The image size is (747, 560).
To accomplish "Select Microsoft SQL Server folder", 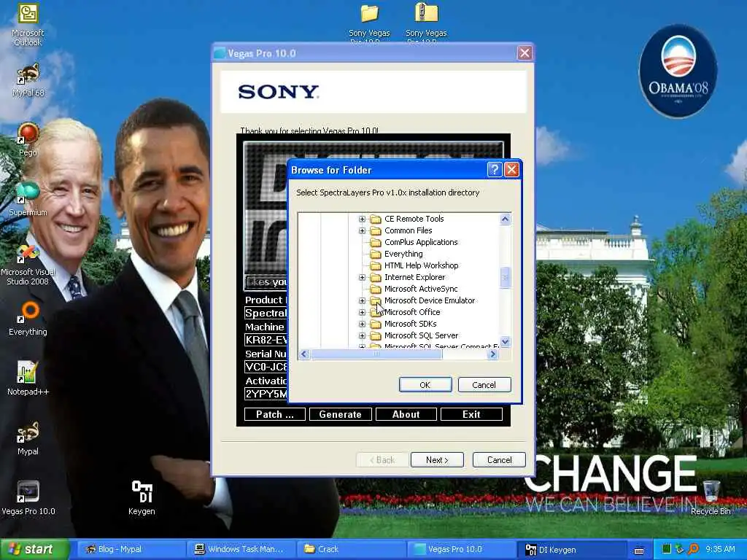I will point(421,335).
